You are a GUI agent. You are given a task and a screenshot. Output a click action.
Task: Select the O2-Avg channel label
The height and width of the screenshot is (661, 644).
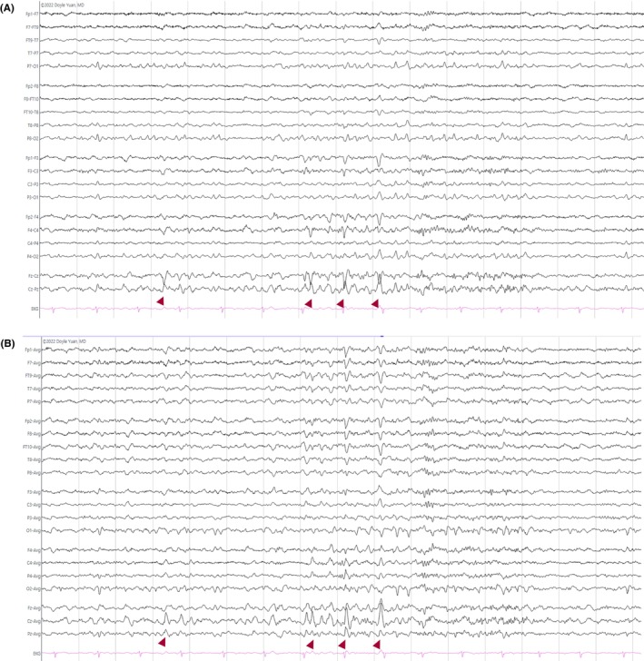coord(34,589)
